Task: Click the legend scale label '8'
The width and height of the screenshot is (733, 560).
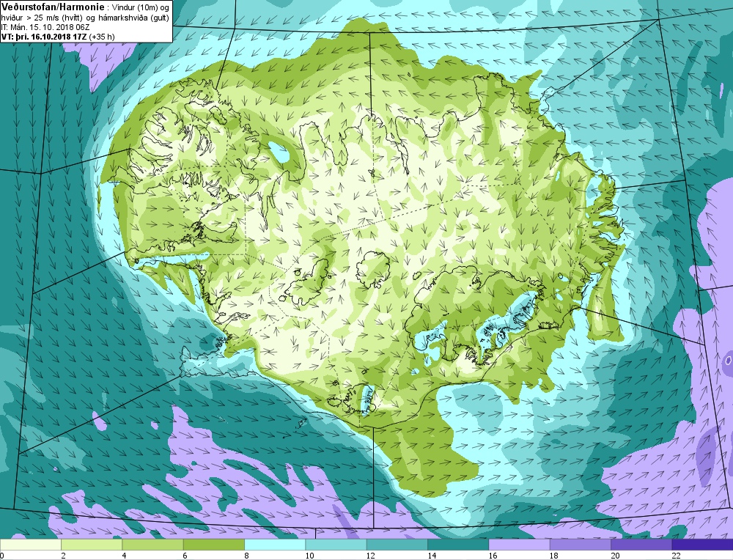Action: click(246, 556)
